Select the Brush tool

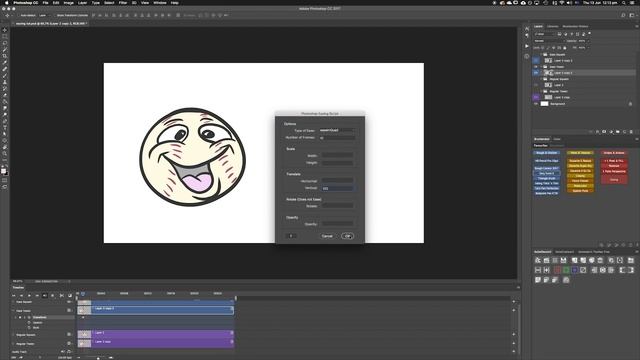pyautogui.click(x=5, y=76)
